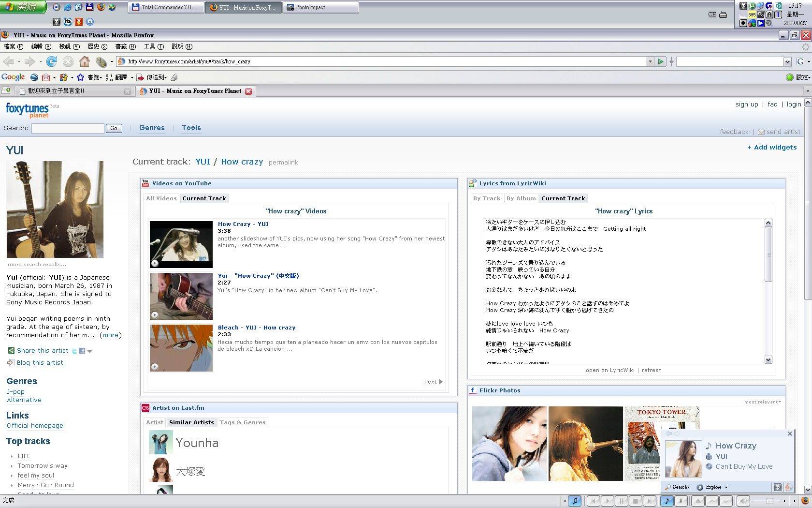Select By Album tab in lyrics widget

pyautogui.click(x=521, y=198)
